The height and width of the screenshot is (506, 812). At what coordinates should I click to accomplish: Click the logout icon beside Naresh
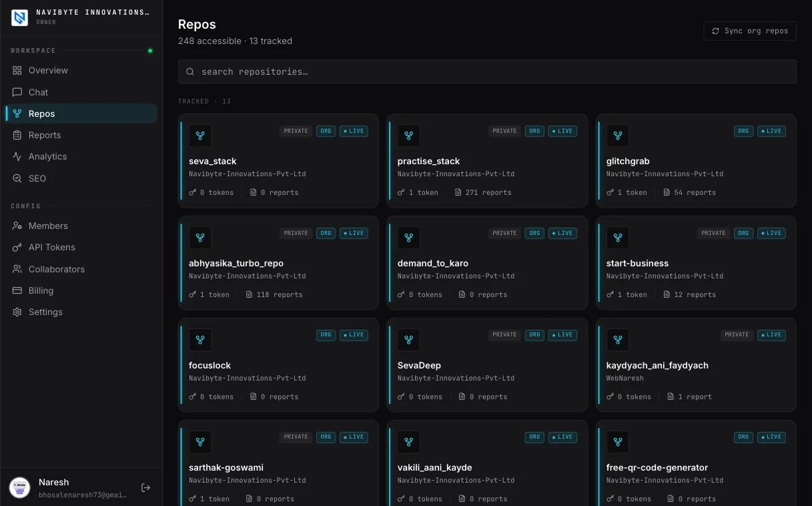[x=145, y=488]
